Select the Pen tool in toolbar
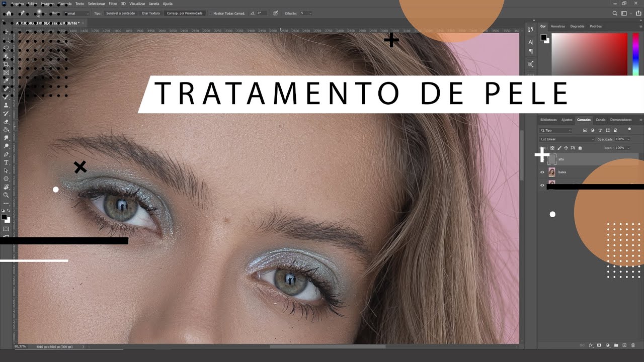 (x=6, y=154)
